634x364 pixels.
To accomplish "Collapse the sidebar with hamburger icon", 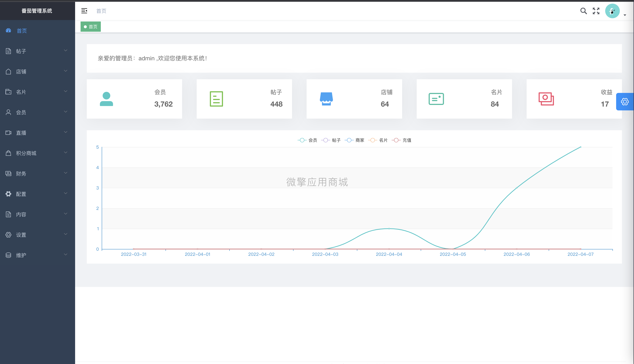I will point(84,11).
